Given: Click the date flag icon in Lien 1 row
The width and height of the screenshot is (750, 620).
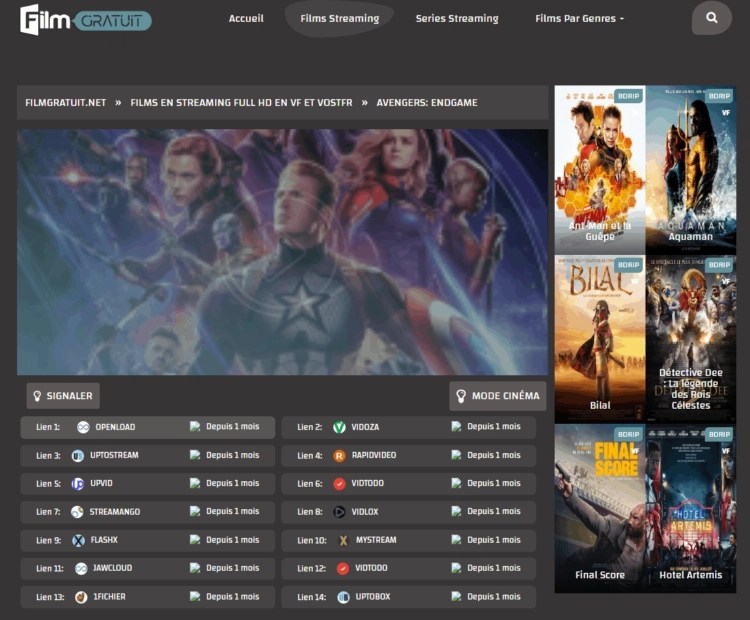Looking at the screenshot, I should (x=195, y=426).
